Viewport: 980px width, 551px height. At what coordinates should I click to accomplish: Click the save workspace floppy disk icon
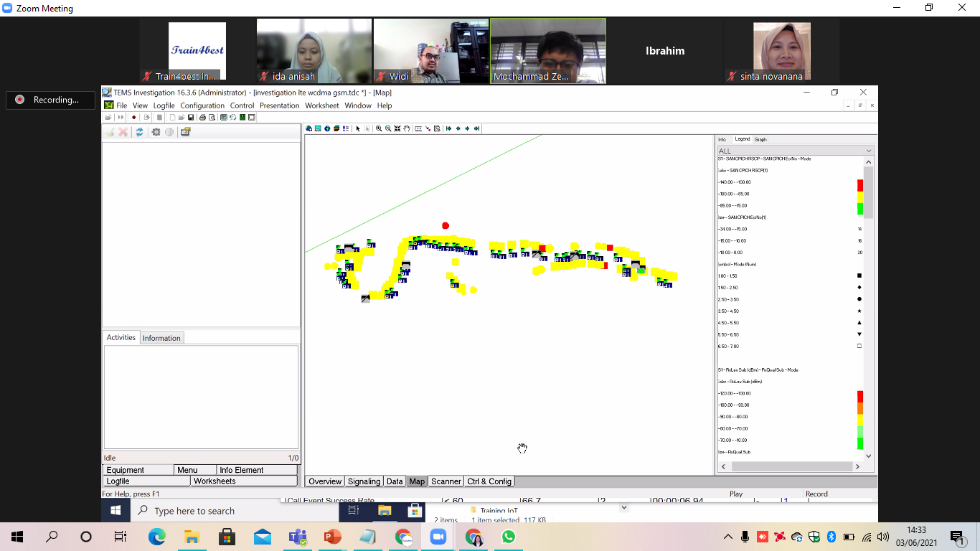(x=191, y=118)
